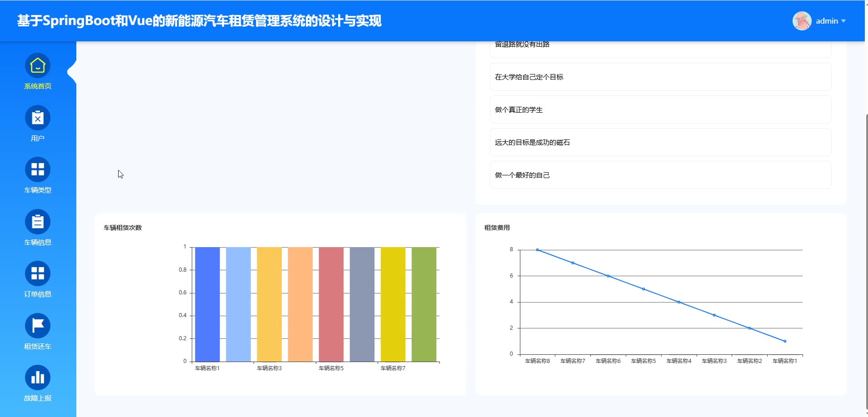Open the 车辆信息 document icon
This screenshot has height=417, width=868.
tap(38, 222)
